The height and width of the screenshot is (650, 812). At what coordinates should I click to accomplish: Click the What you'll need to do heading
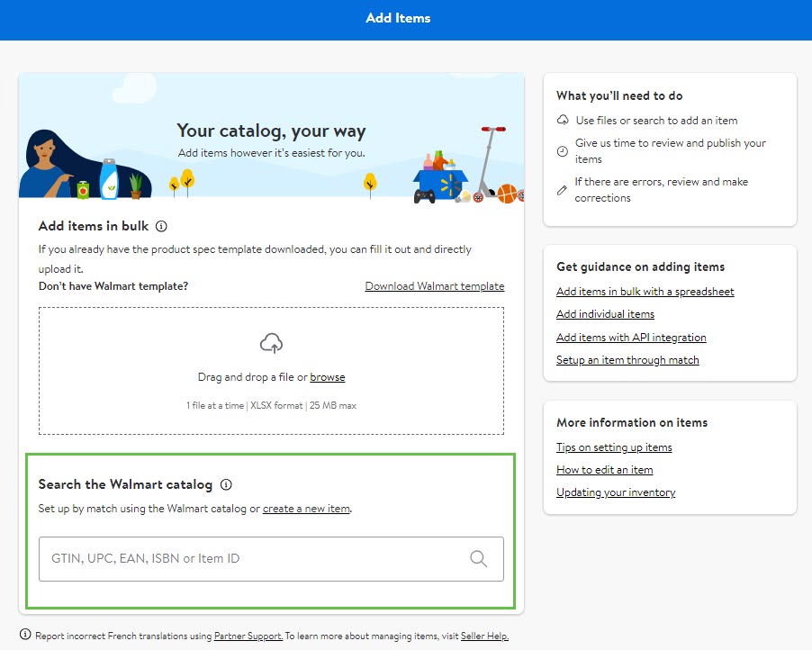619,95
